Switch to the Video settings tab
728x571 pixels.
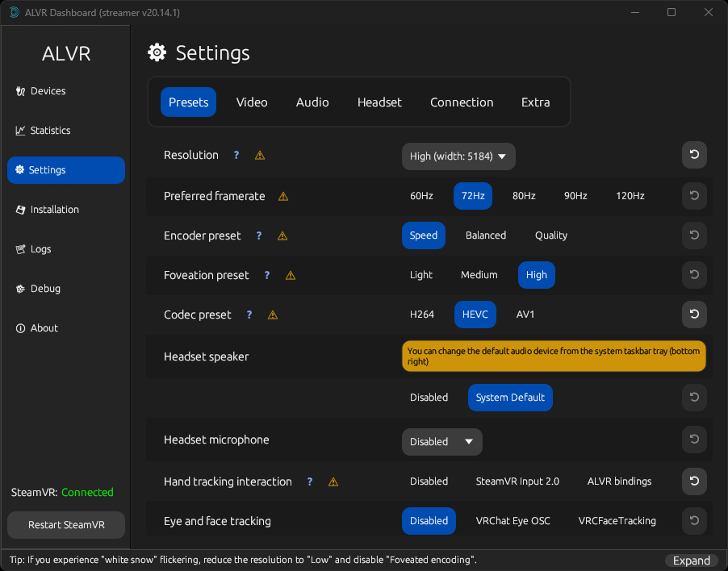pos(252,102)
